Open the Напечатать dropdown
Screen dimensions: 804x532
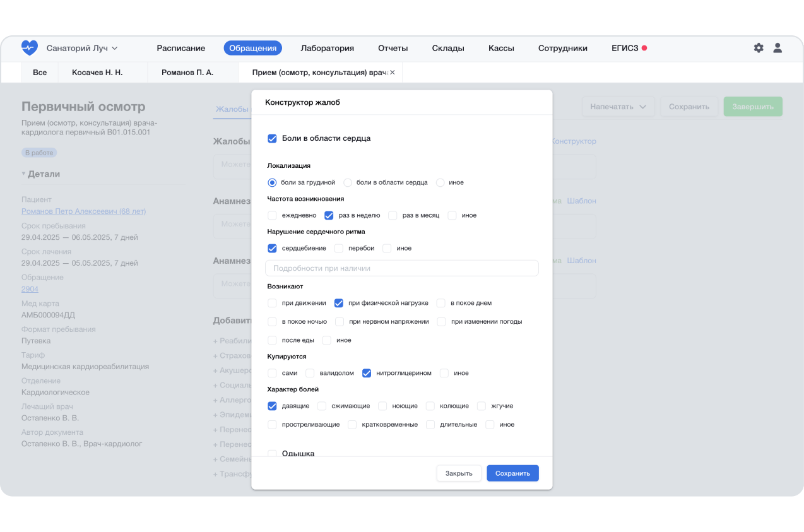pyautogui.click(x=618, y=107)
